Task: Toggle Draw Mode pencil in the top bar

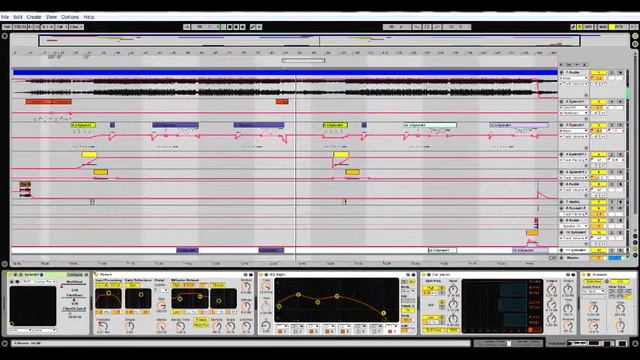Action: tap(573, 27)
